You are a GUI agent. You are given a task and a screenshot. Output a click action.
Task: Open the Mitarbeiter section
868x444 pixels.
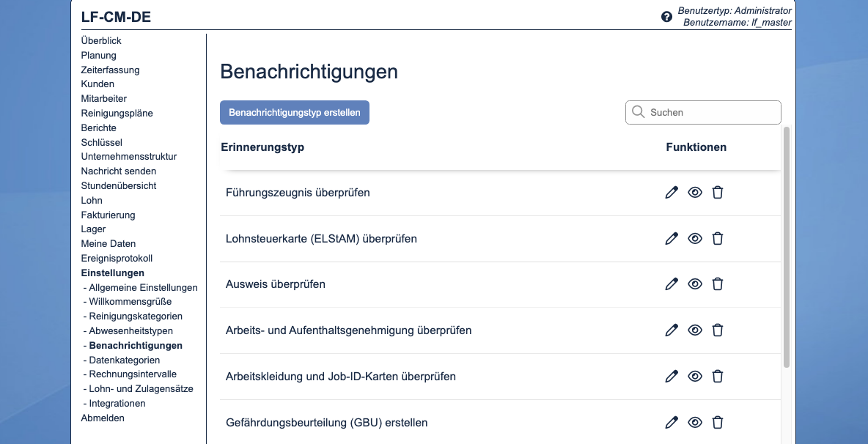103,98
